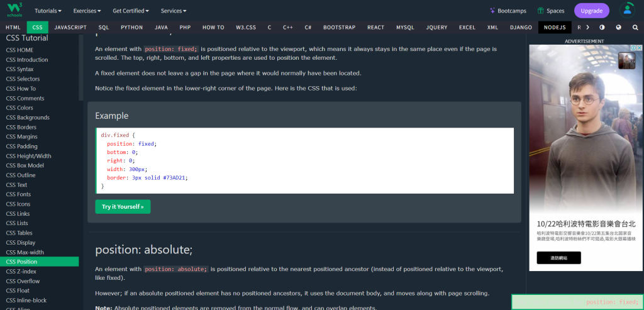
Task: Open the JAVASCRIPT tab
Action: [x=70, y=28]
